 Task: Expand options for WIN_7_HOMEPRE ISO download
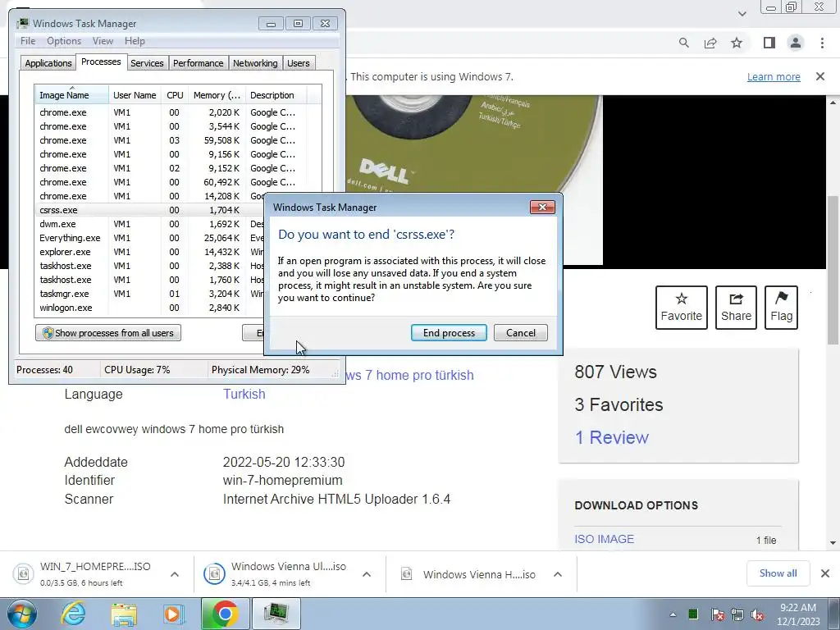pos(175,574)
